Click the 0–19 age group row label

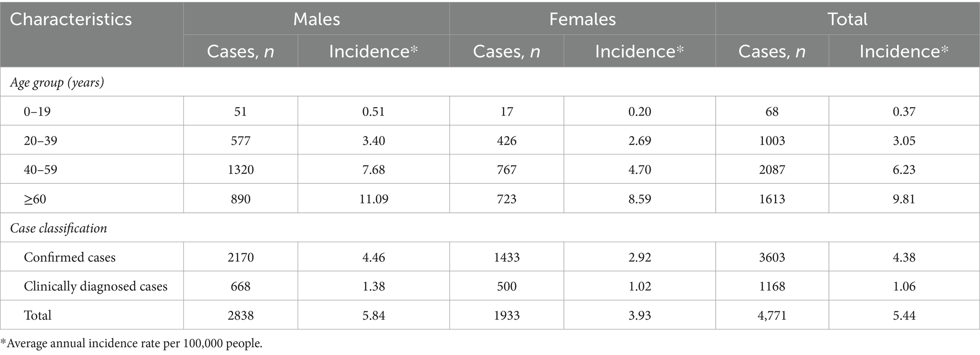37,111
